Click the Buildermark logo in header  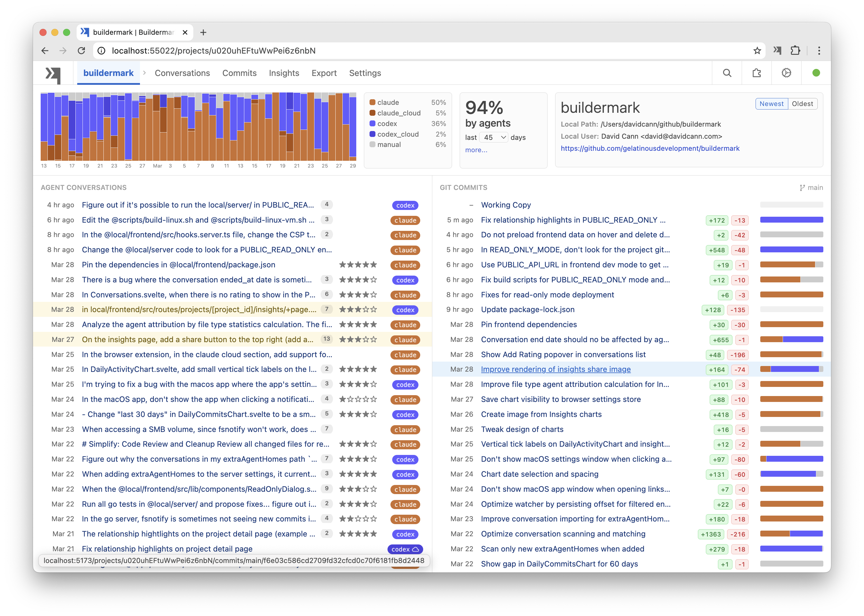pyautogui.click(x=53, y=74)
